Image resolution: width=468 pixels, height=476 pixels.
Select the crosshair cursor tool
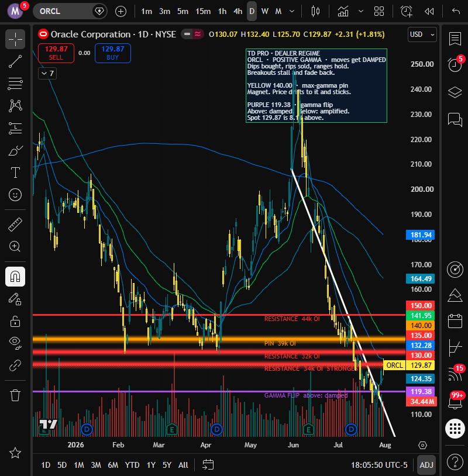(15, 39)
